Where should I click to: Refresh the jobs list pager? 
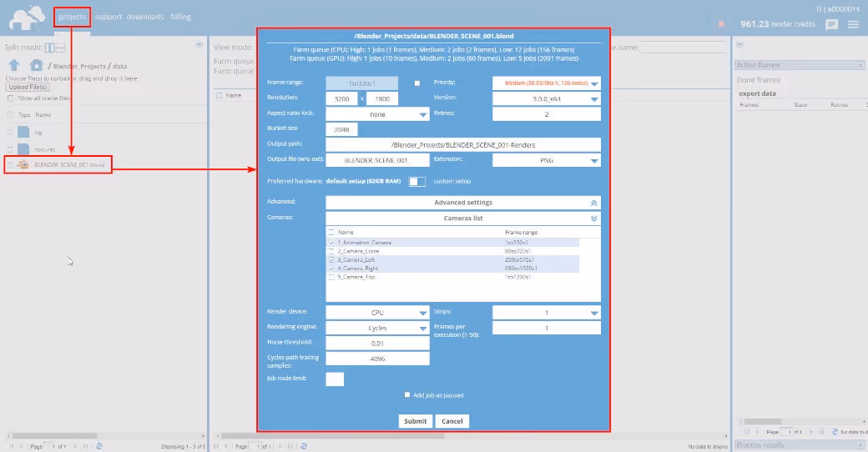point(303,446)
